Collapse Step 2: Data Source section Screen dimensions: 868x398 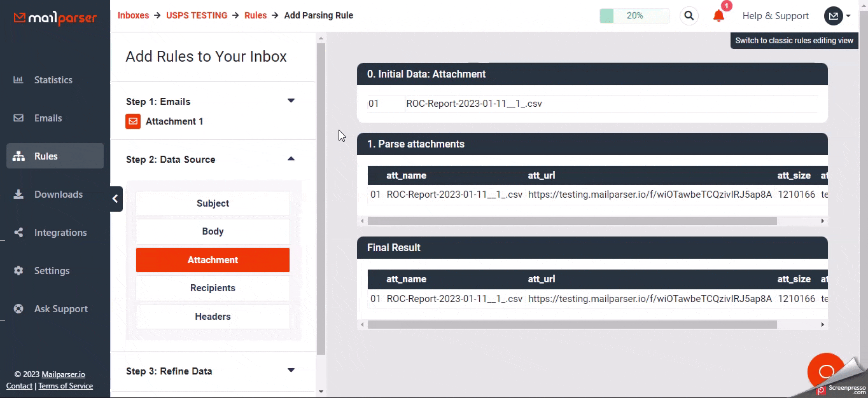[291, 159]
